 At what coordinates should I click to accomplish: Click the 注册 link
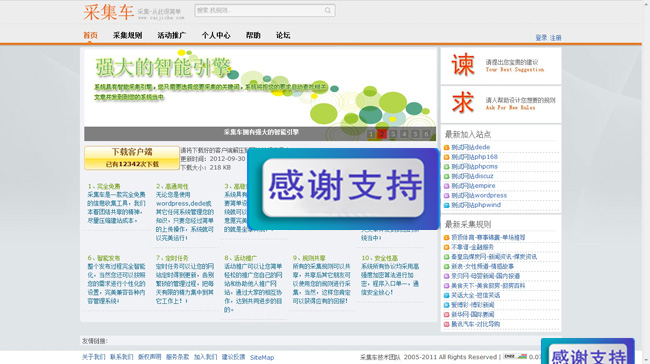pyautogui.click(x=555, y=38)
